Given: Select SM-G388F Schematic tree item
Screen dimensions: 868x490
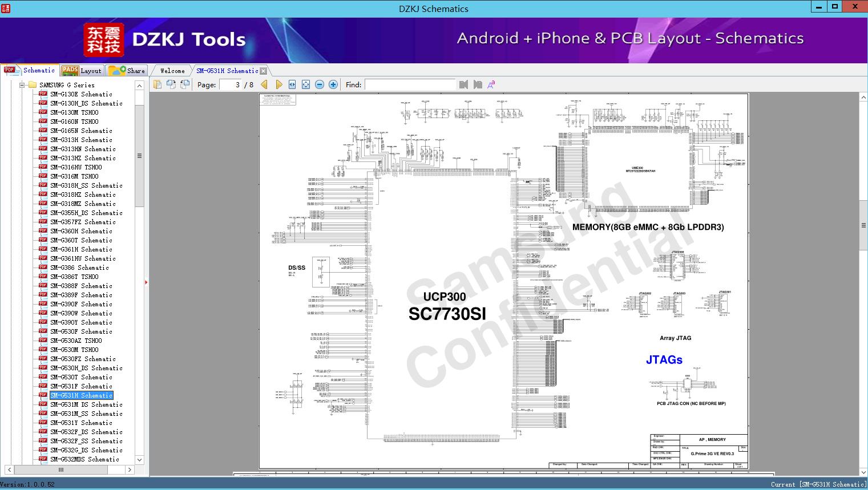Looking at the screenshot, I should point(81,286).
